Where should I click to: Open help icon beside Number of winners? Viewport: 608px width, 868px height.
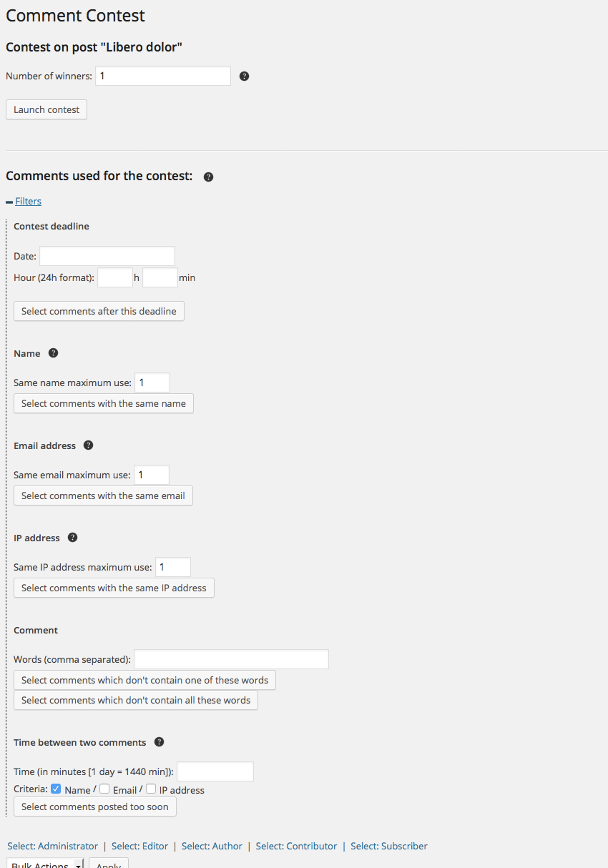[x=244, y=76]
